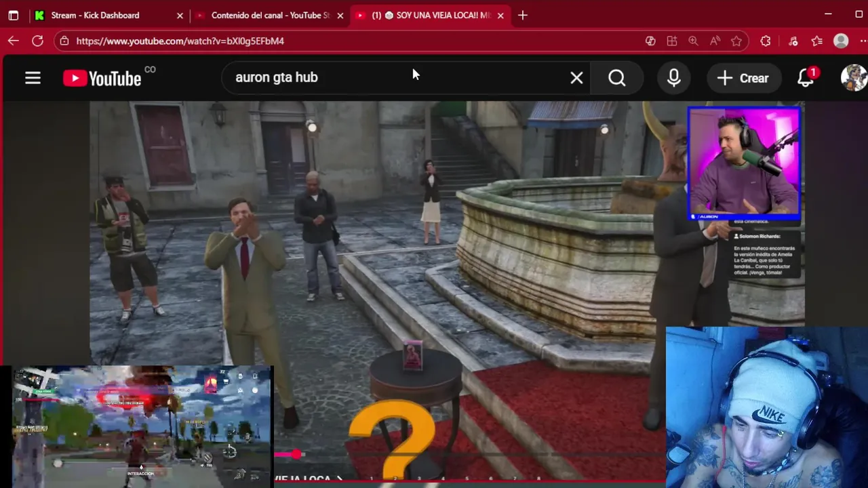
Task: Open the apps grid icon in address bar
Action: tap(672, 41)
